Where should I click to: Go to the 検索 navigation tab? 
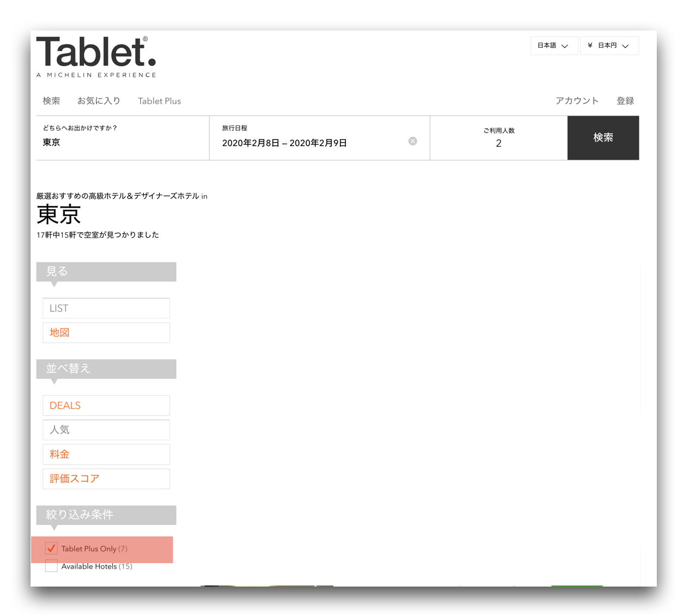[51, 101]
